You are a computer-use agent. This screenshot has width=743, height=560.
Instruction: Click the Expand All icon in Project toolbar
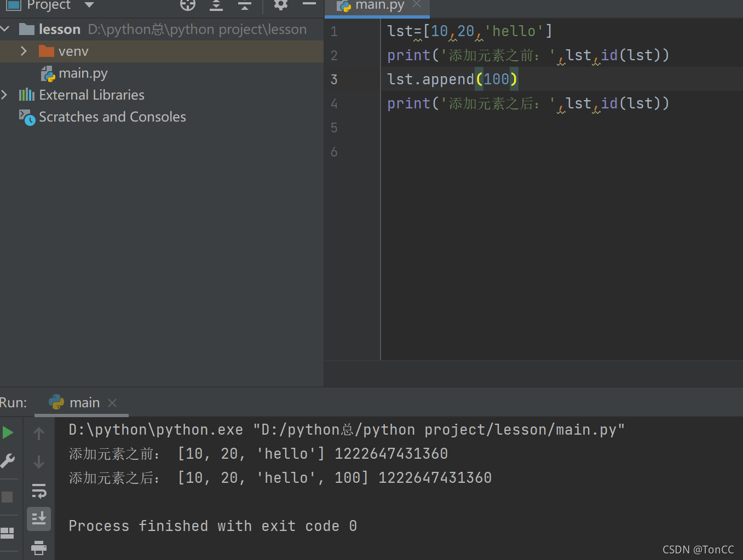[216, 5]
